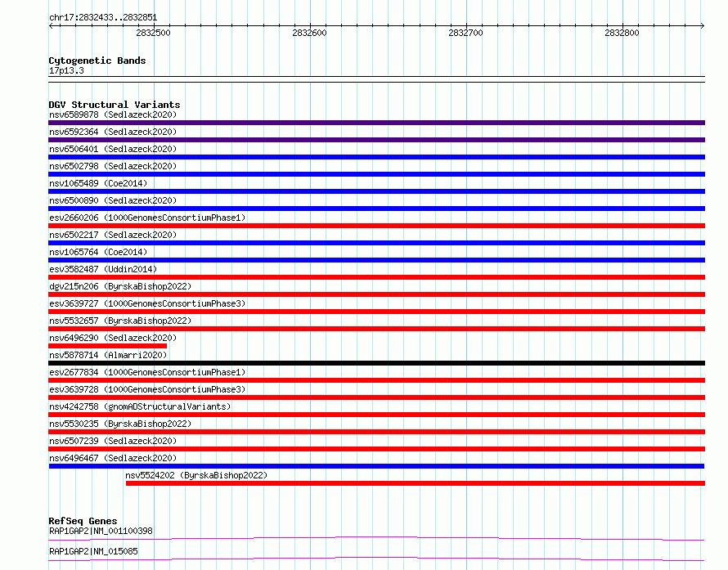Select nsv5530235 (ByrskaBishop2022) label
This screenshot has height=570, width=728.
(x=120, y=424)
